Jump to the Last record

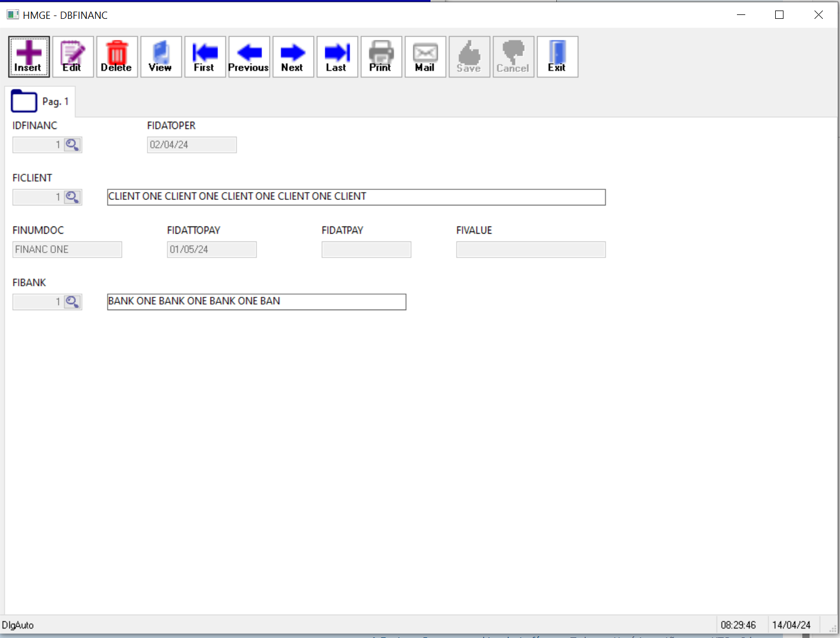337,56
